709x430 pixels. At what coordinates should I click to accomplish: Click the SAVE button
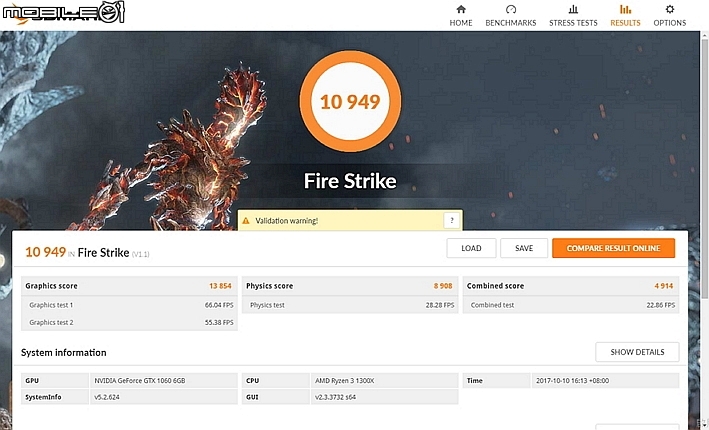pyautogui.click(x=524, y=248)
